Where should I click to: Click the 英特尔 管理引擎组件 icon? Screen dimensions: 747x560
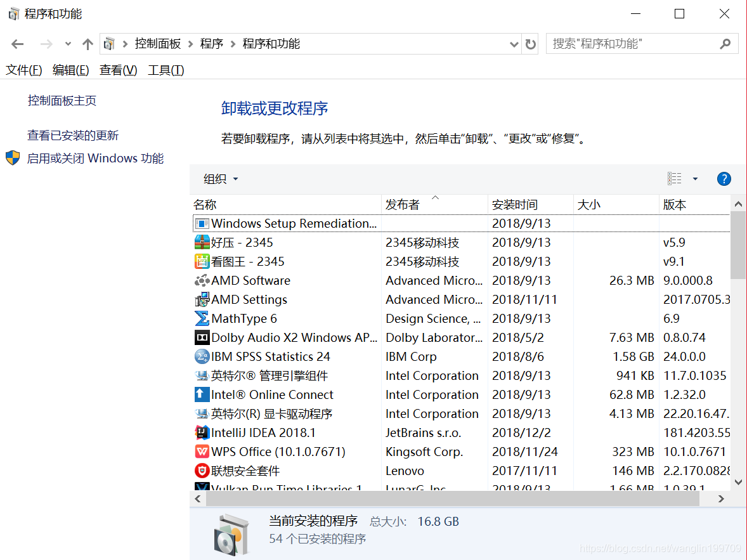click(202, 375)
